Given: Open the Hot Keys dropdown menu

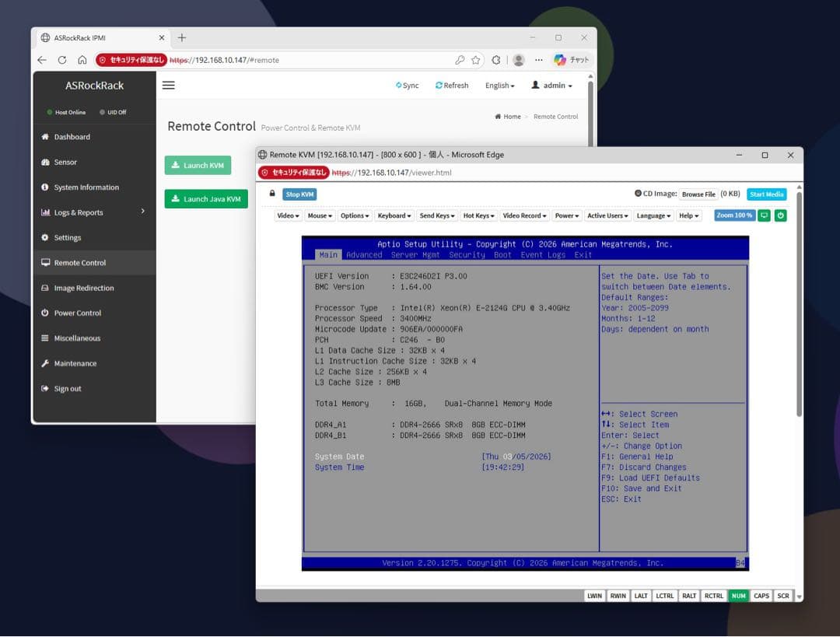Looking at the screenshot, I should [478, 215].
